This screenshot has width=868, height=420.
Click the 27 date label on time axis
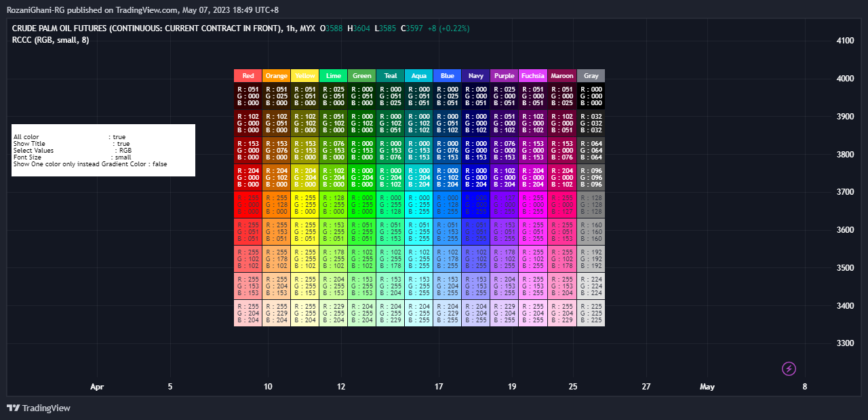646,387
